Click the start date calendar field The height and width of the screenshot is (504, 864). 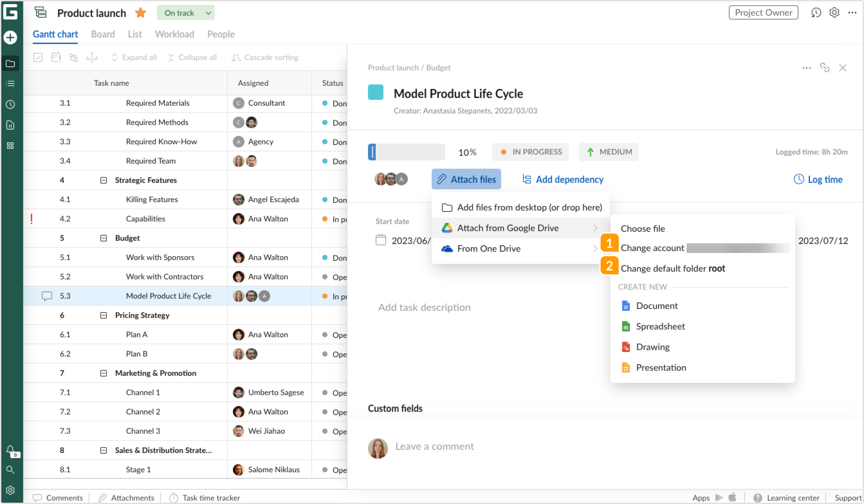pos(403,241)
